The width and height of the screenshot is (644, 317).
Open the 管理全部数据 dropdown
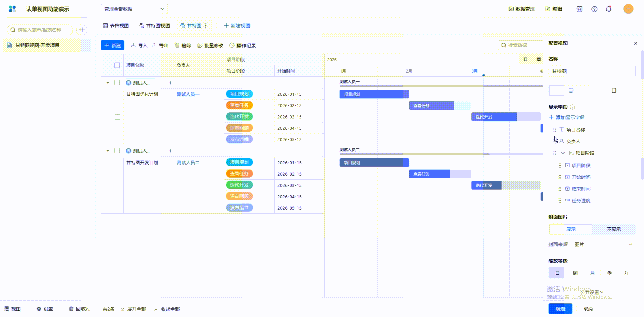click(134, 9)
